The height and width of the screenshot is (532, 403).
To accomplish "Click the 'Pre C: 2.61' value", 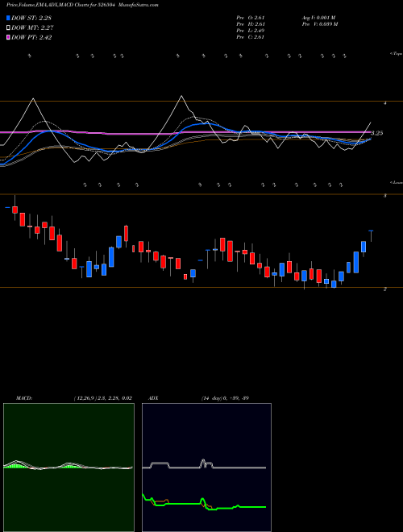I will click(251, 37).
